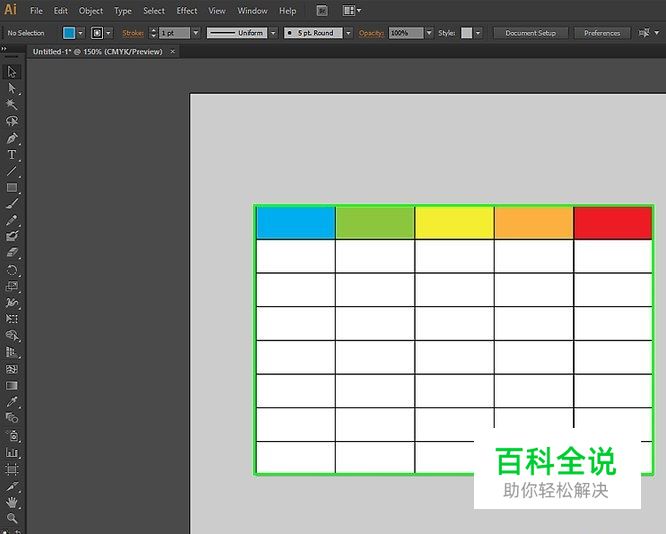Click the Preferences button
Viewport: 666px width, 534px height.
pyautogui.click(x=602, y=33)
